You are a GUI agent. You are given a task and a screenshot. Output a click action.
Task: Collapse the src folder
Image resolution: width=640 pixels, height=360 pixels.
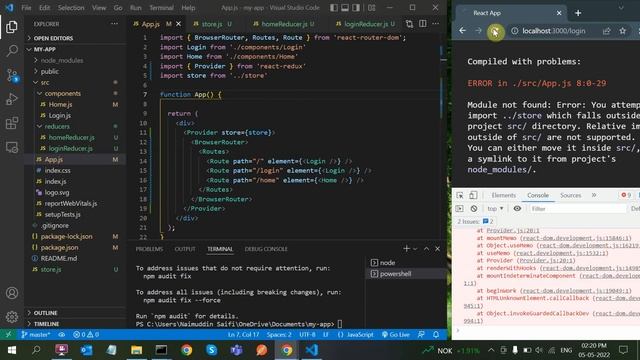coord(45,82)
